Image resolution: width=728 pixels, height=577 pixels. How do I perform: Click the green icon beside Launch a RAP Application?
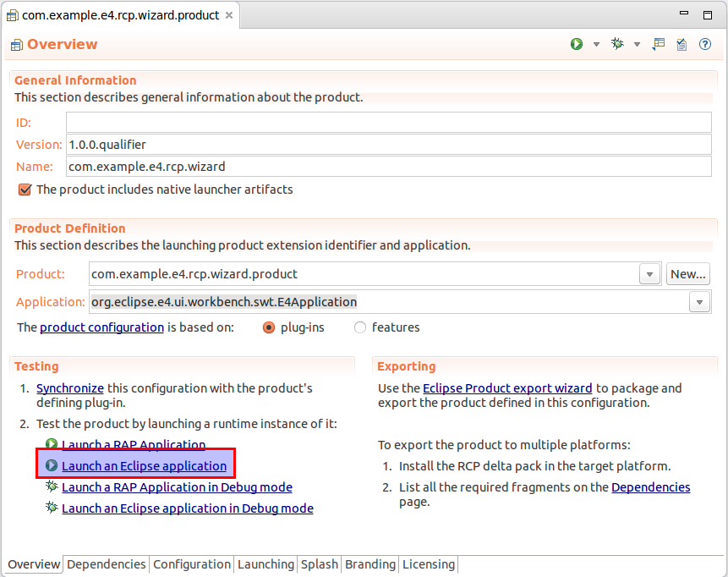(x=52, y=444)
